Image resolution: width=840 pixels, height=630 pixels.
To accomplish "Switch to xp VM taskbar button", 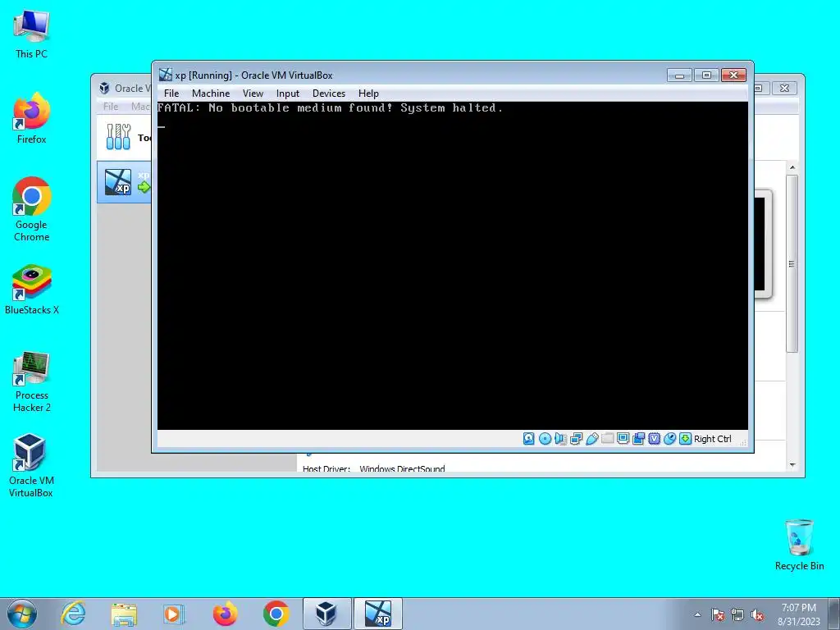I will (377, 614).
